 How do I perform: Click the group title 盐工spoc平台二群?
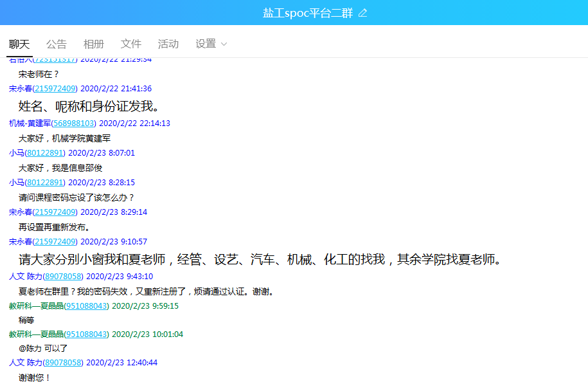tap(307, 13)
